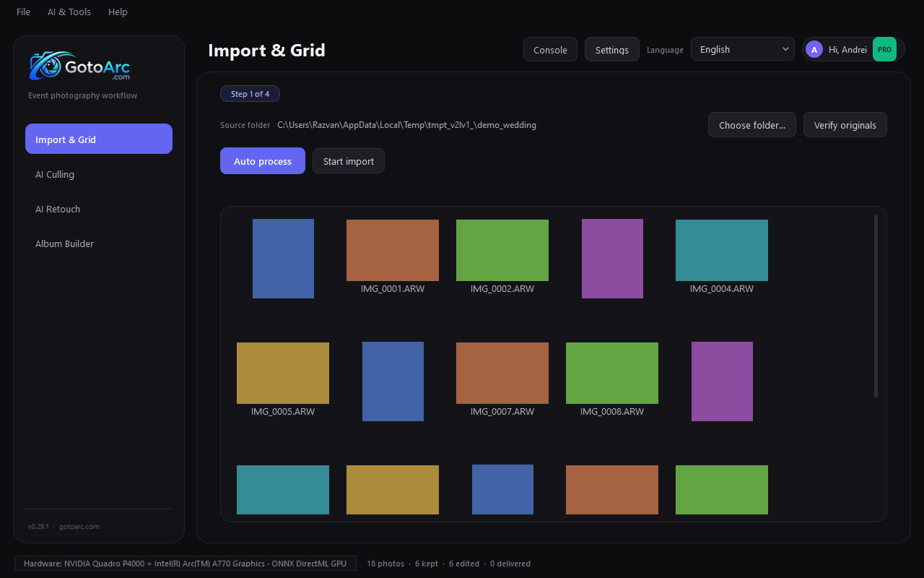This screenshot has height=578, width=924.
Task: Click the 6 kept status entry
Action: pyautogui.click(x=427, y=564)
